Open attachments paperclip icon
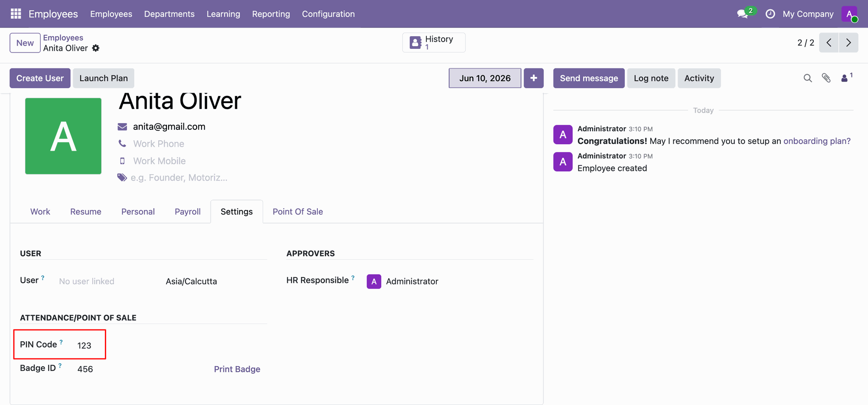This screenshot has width=868, height=405. click(826, 78)
